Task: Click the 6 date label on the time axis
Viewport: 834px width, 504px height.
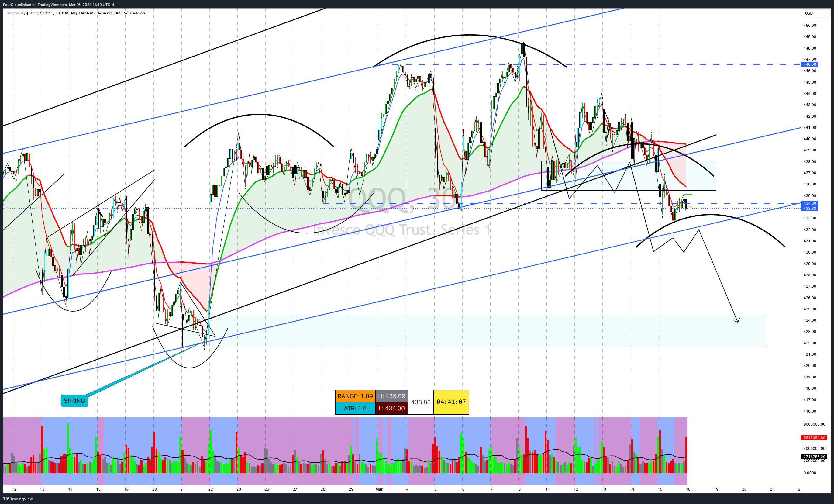Action: coord(464,489)
